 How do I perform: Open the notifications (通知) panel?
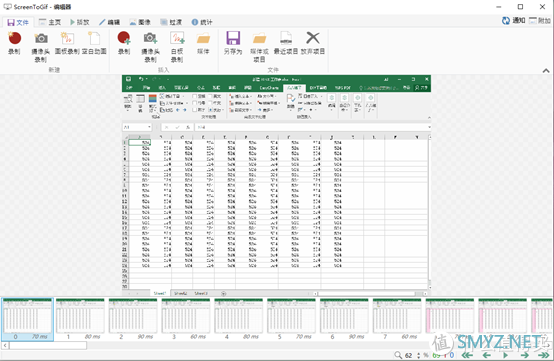[x=514, y=20]
